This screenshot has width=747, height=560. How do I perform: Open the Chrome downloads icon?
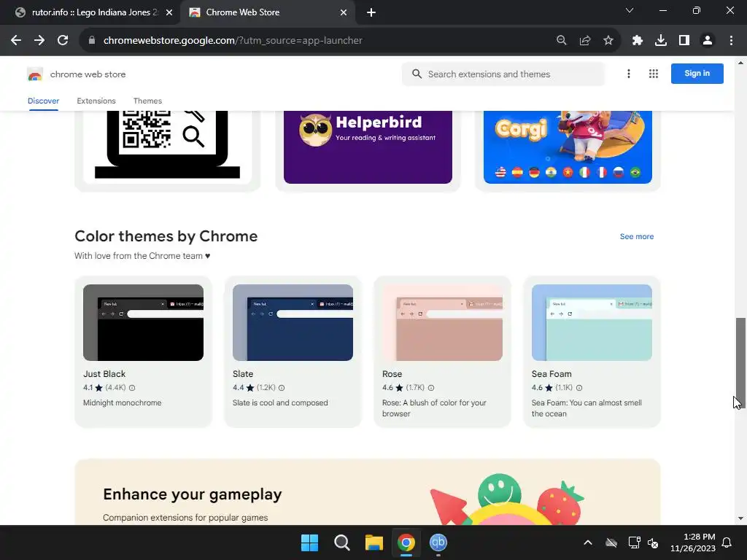coord(661,41)
